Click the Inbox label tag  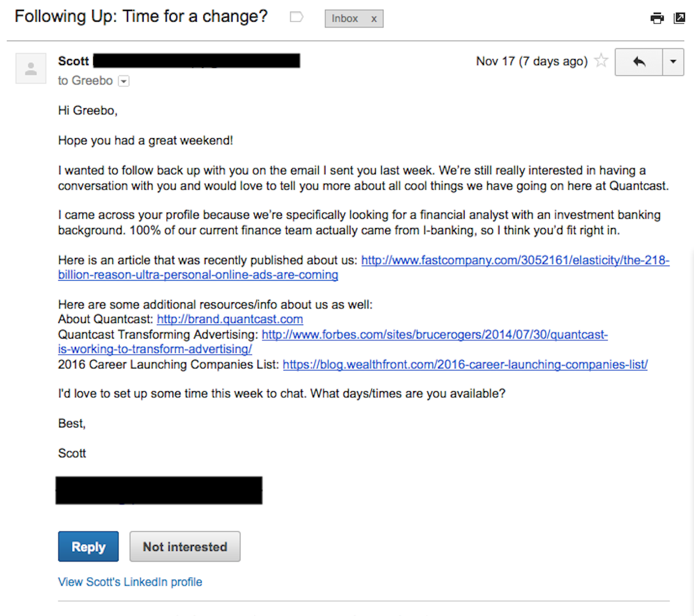pyautogui.click(x=345, y=19)
